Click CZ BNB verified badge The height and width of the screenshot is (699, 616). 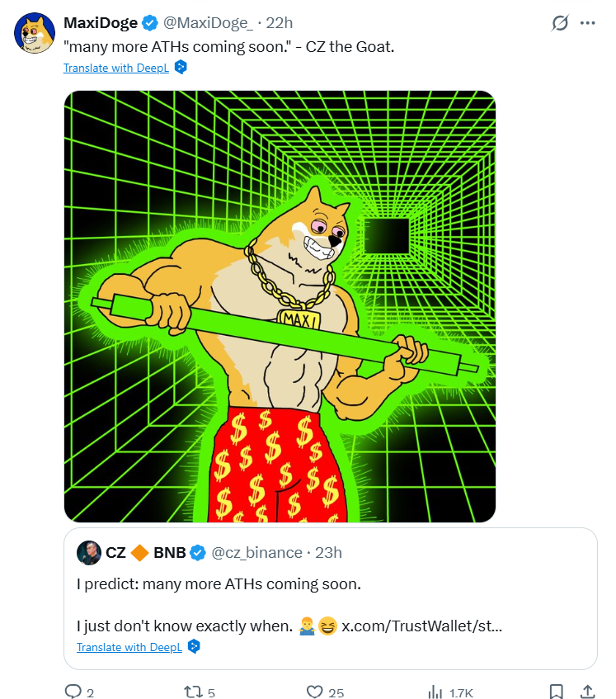(199, 552)
